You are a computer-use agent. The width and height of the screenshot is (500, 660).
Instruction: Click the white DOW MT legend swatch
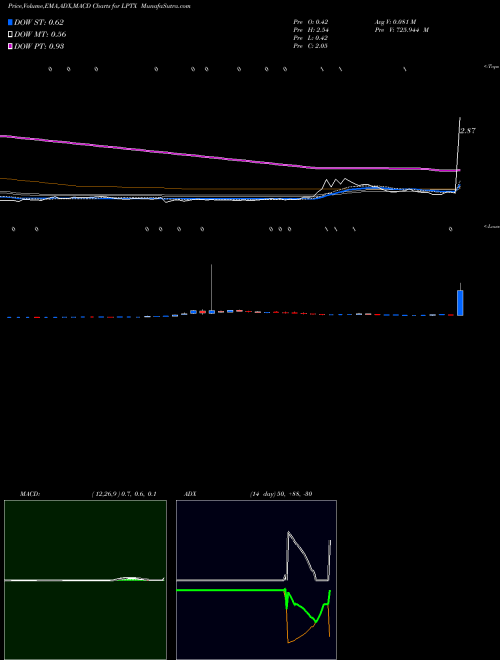point(10,34)
